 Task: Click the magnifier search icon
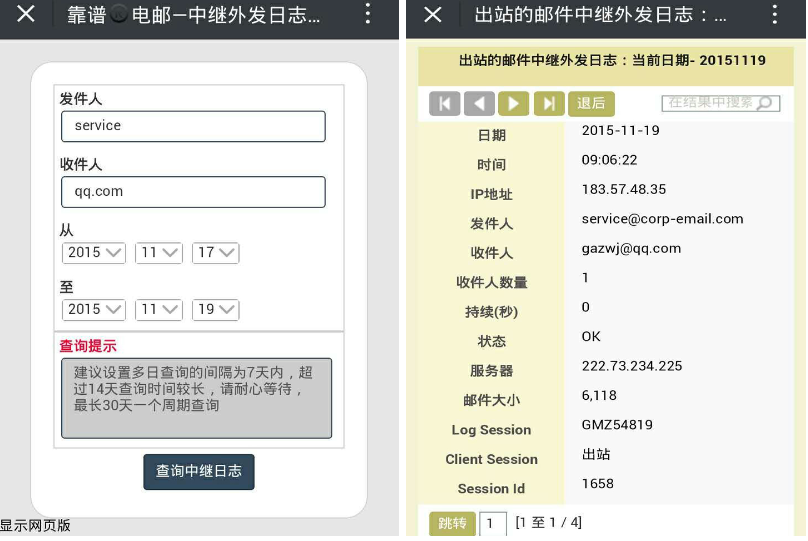click(766, 103)
